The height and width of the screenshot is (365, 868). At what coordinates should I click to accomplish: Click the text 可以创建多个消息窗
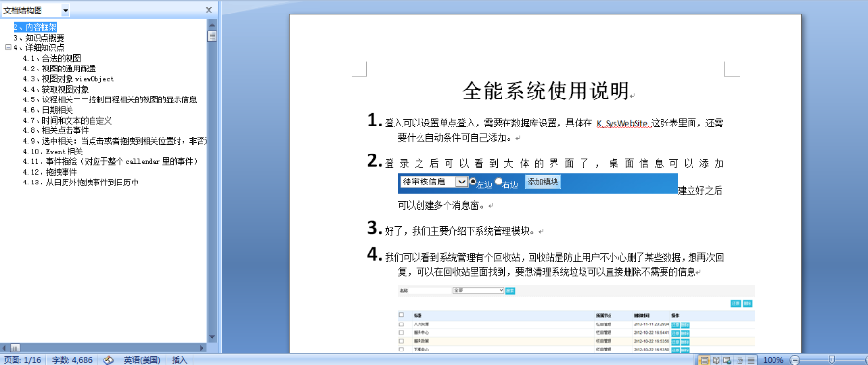441,205
